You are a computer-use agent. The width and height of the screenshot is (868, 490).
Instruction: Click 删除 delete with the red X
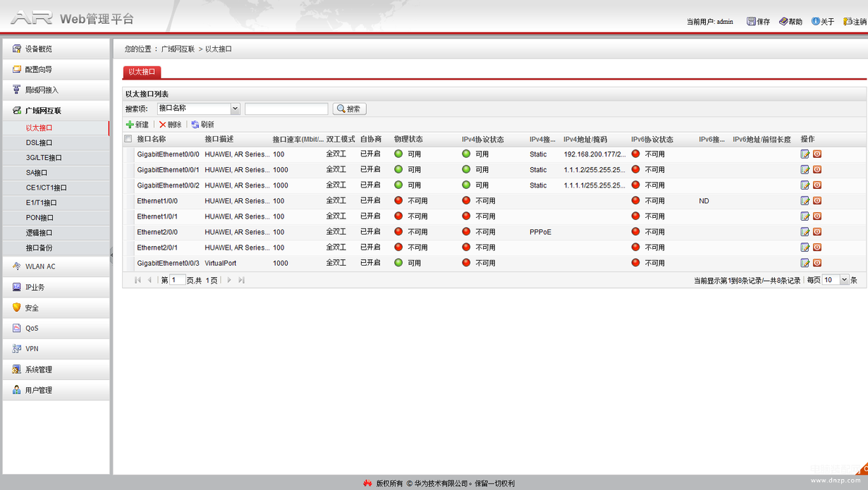163,124
